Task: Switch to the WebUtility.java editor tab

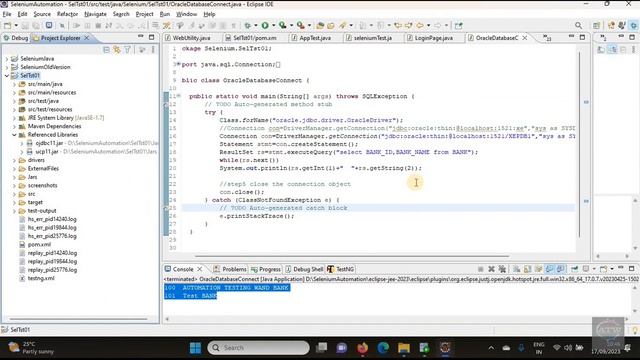Action: pyautogui.click(x=191, y=38)
